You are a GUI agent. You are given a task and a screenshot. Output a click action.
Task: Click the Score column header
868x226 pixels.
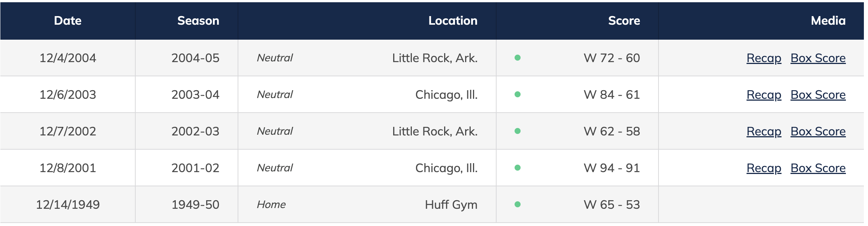click(x=624, y=21)
